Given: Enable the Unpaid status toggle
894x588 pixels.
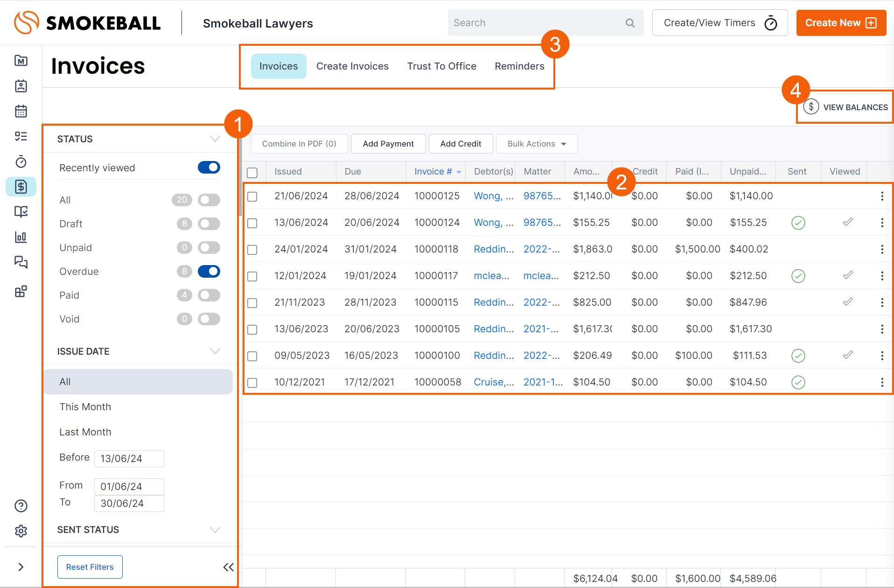Looking at the screenshot, I should (x=209, y=247).
